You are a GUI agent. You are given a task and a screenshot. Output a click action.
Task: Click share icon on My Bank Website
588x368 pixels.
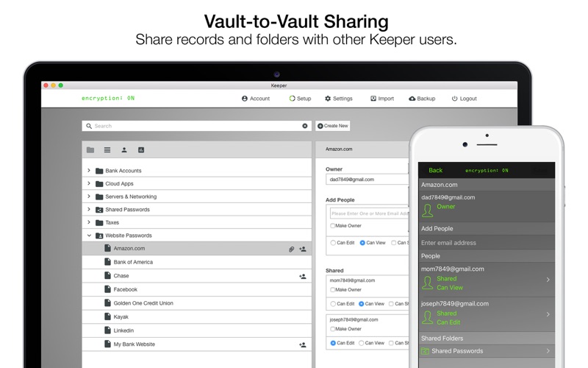click(x=302, y=344)
